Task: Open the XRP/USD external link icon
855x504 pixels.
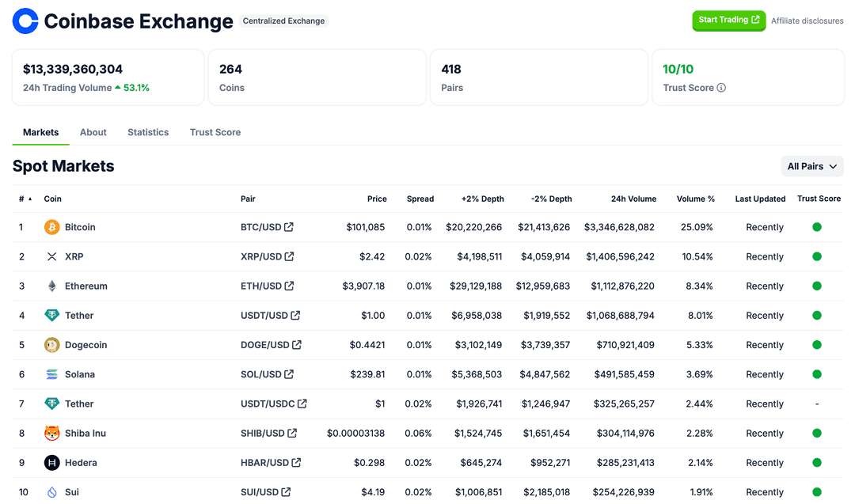Action: pos(291,256)
